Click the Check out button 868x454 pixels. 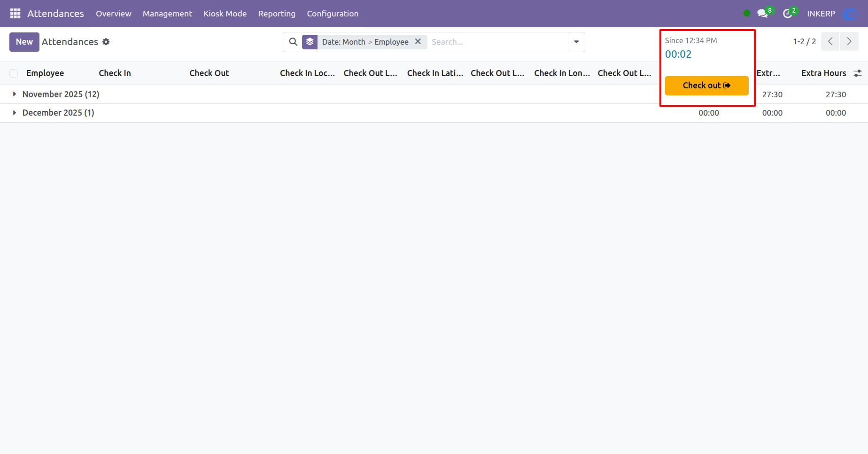pyautogui.click(x=706, y=86)
